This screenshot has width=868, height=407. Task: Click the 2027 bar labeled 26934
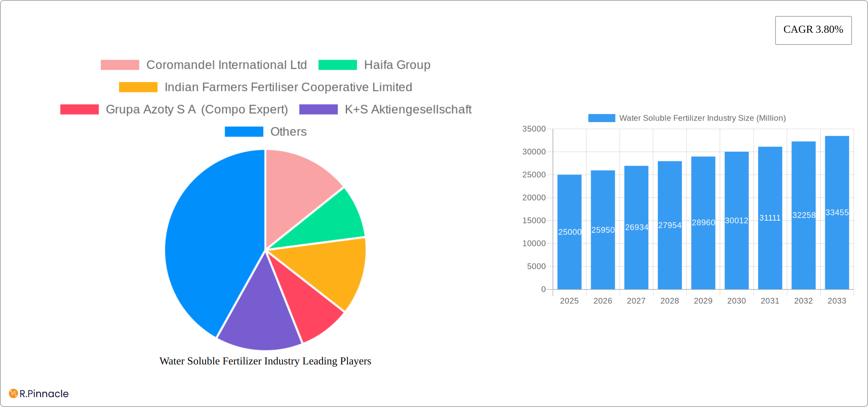637,227
